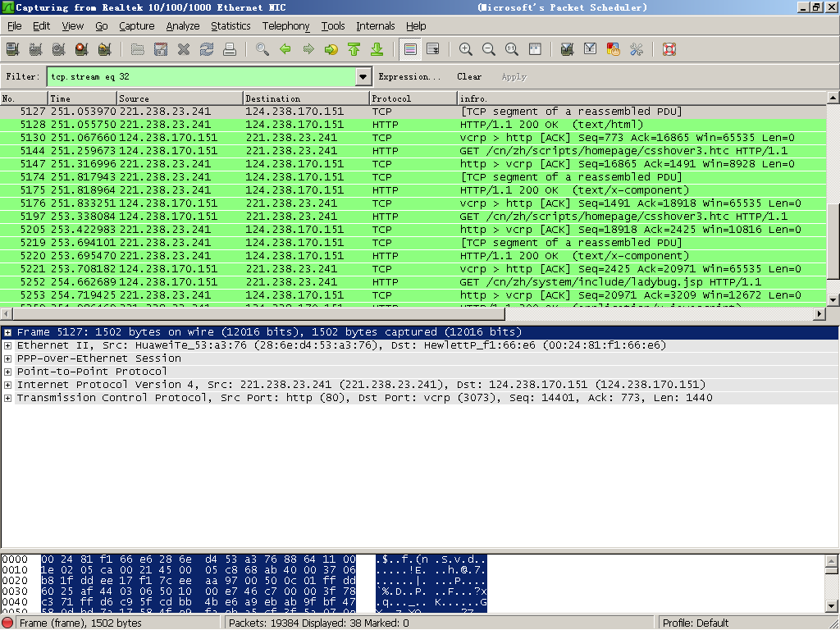
Task: Click the hex pane scroll down arrow
Action: point(832,606)
